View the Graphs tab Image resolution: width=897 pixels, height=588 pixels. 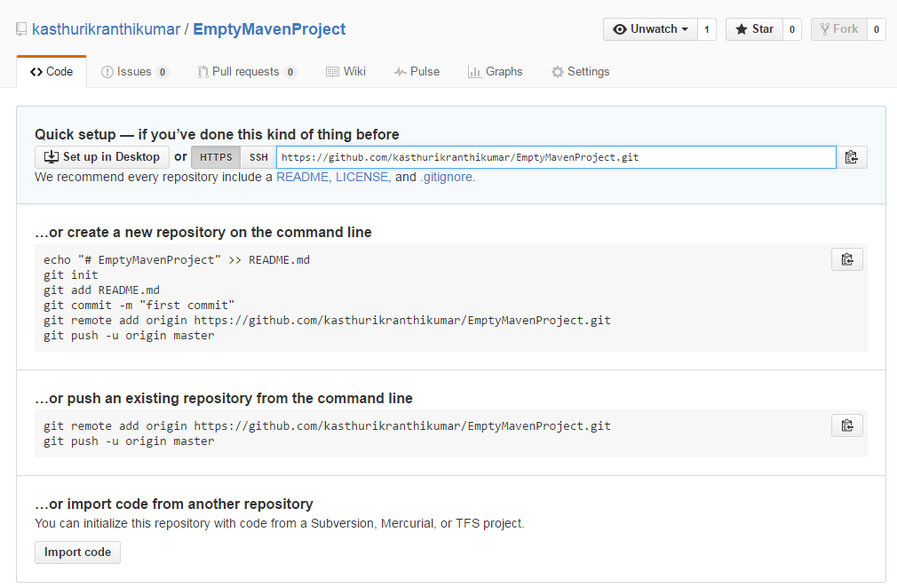point(495,72)
